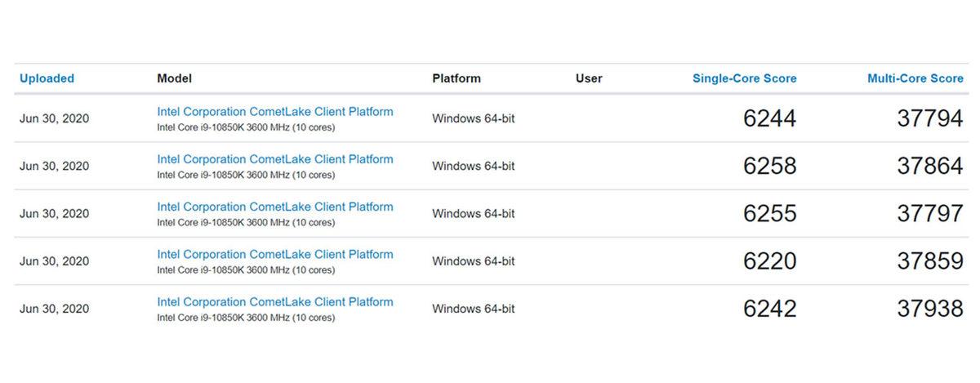Click the Jun 30, 2020 date in the 37859 row

tap(54, 261)
